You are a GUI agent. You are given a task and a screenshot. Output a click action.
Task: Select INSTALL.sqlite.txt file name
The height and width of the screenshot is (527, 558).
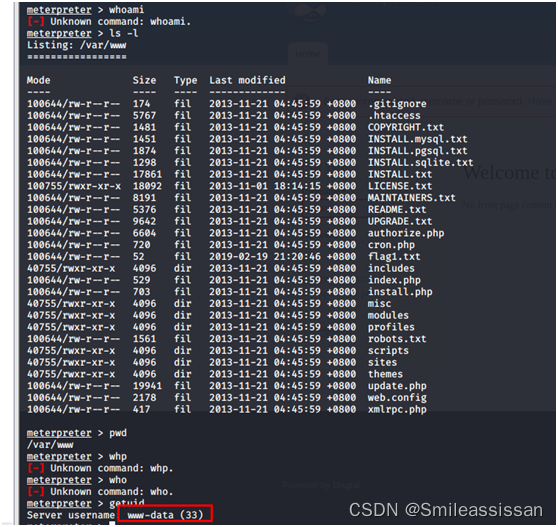point(420,163)
